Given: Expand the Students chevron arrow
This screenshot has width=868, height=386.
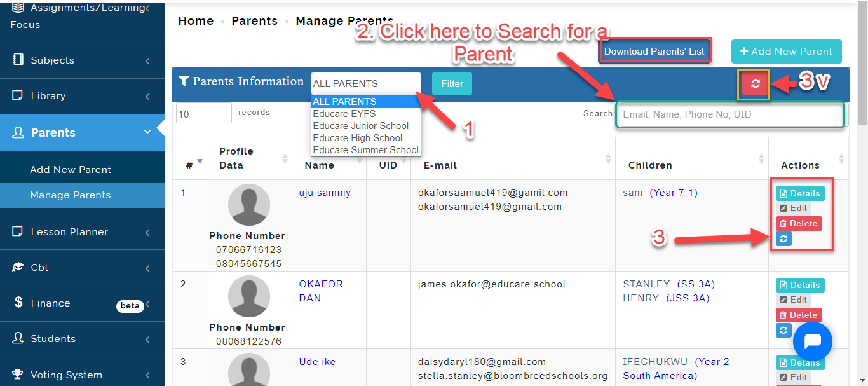Looking at the screenshot, I should (x=147, y=340).
